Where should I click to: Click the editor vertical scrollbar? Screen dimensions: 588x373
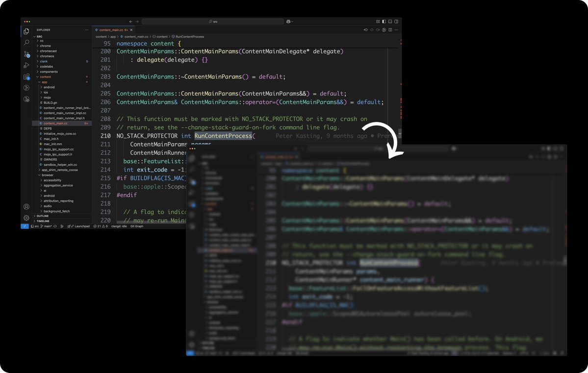point(400,133)
